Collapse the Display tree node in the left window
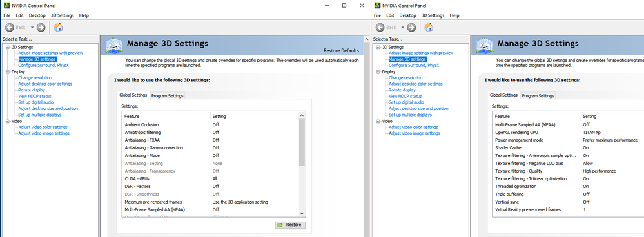Viewport: 644px width, 237px height. (7, 71)
